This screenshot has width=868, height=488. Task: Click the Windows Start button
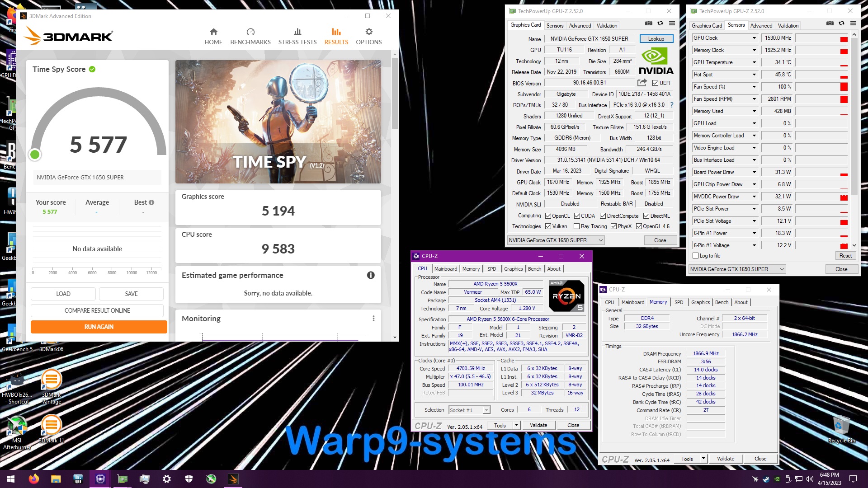click(x=11, y=479)
